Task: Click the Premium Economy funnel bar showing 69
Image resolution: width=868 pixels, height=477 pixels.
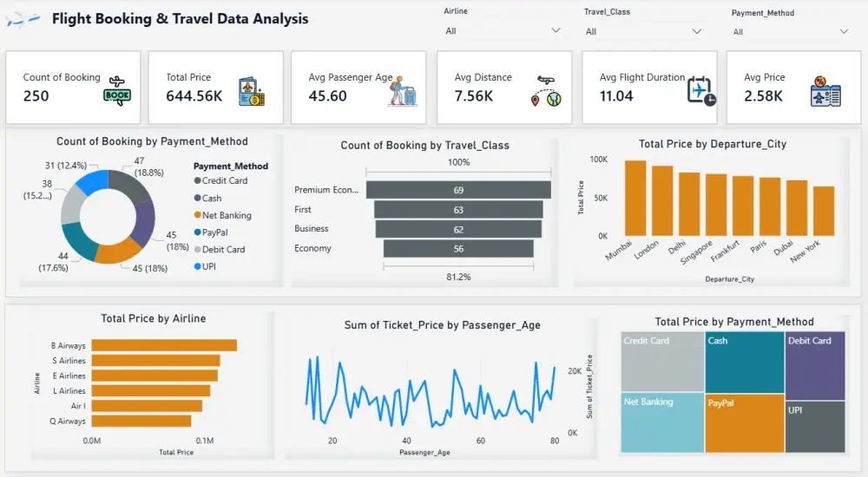Action: click(458, 190)
